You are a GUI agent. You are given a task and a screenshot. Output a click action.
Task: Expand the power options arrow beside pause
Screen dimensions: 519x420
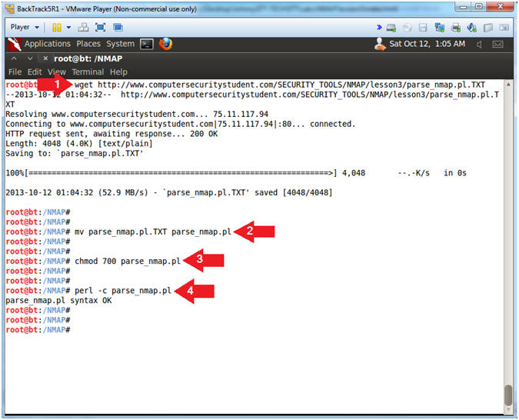[68, 28]
